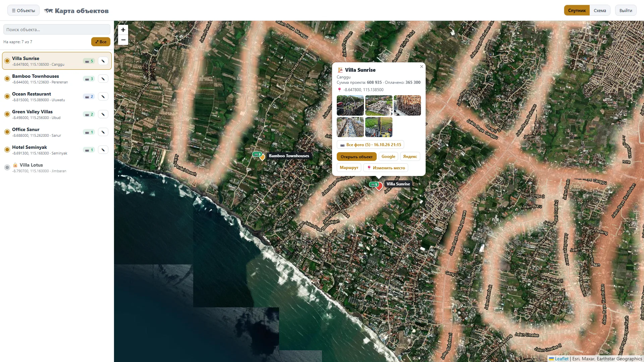Click the Hotel Seminyak list entry name
Screen dimensions: 644x362
(x=30, y=147)
